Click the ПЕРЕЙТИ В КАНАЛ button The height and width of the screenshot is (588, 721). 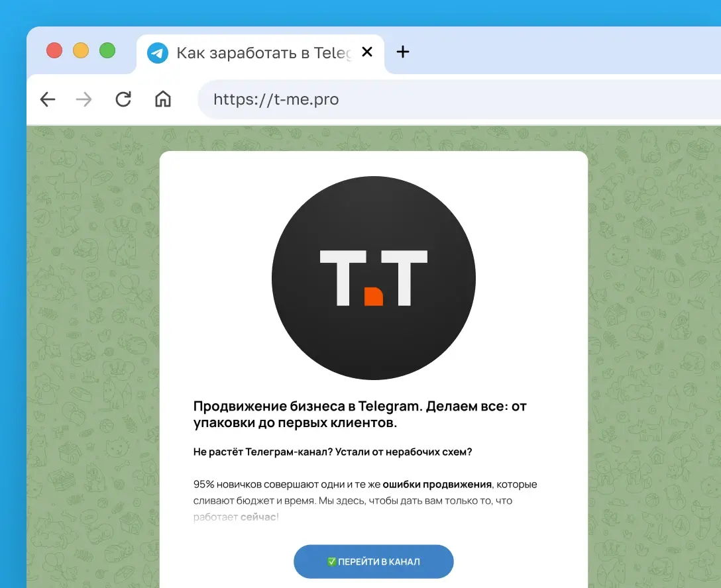tap(374, 562)
